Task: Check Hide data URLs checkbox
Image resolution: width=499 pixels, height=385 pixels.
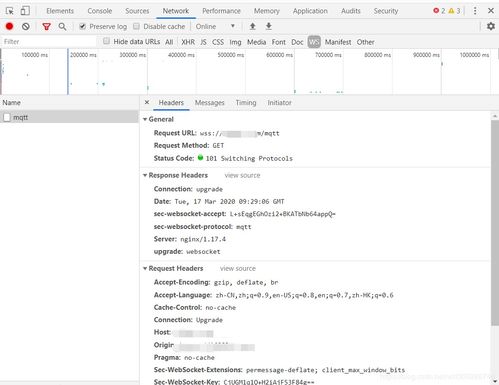Action: [106, 41]
